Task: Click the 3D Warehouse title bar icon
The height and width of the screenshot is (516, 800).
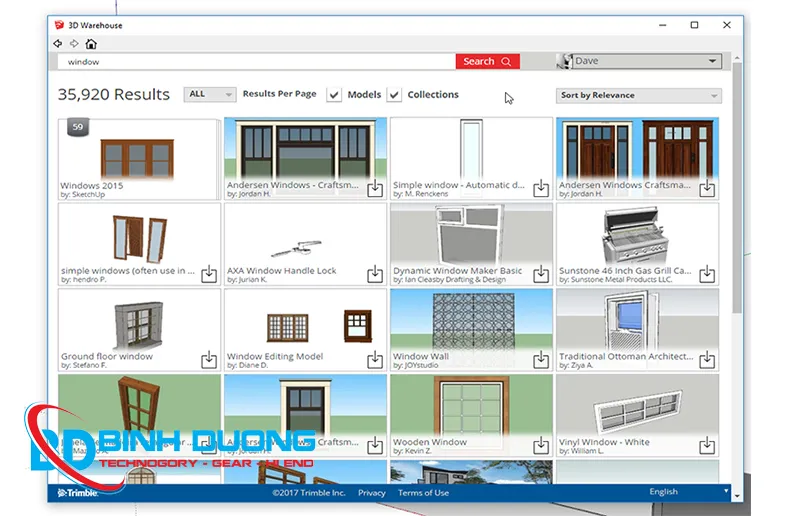Action: coord(59,25)
